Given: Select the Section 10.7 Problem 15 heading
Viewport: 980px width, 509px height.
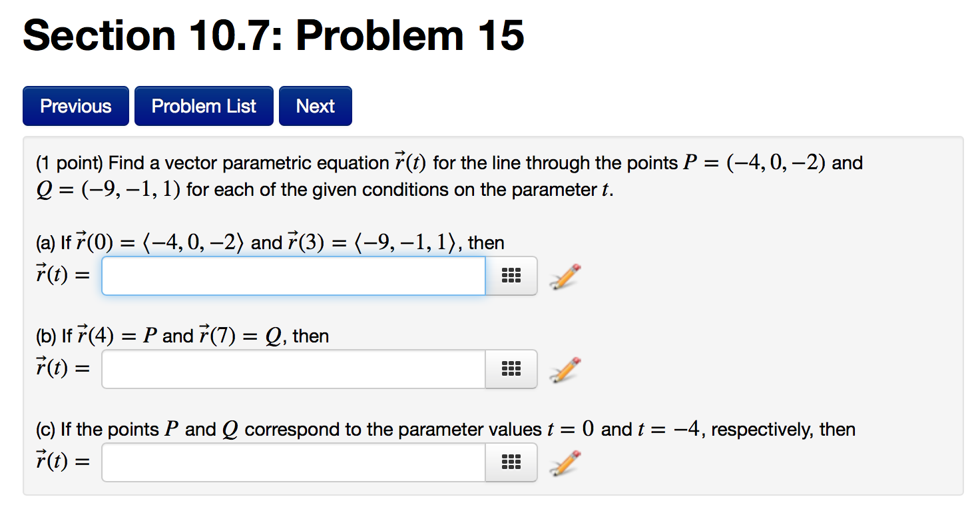Looking at the screenshot, I should 274,35.
